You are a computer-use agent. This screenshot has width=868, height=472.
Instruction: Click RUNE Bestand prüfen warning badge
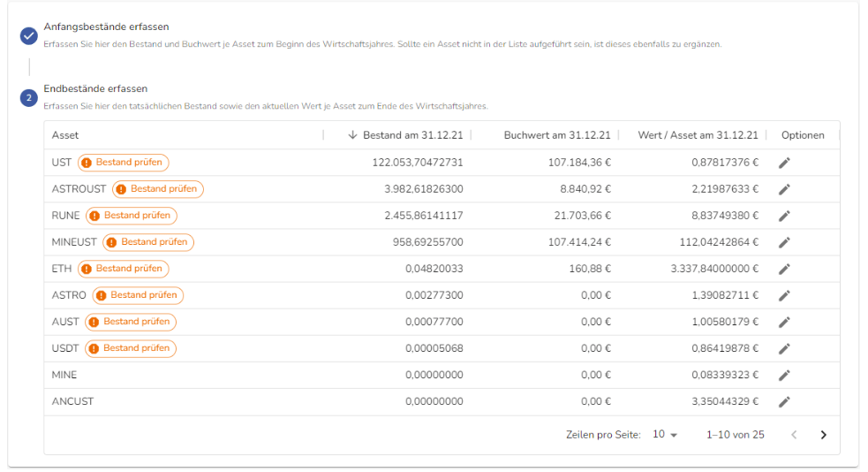click(132, 216)
